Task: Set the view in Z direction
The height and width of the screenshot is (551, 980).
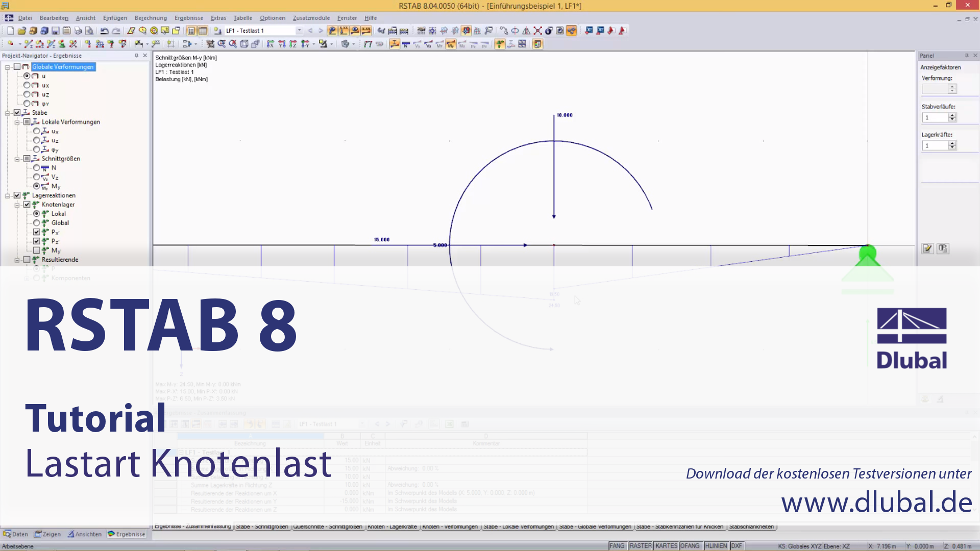Action: tap(293, 44)
